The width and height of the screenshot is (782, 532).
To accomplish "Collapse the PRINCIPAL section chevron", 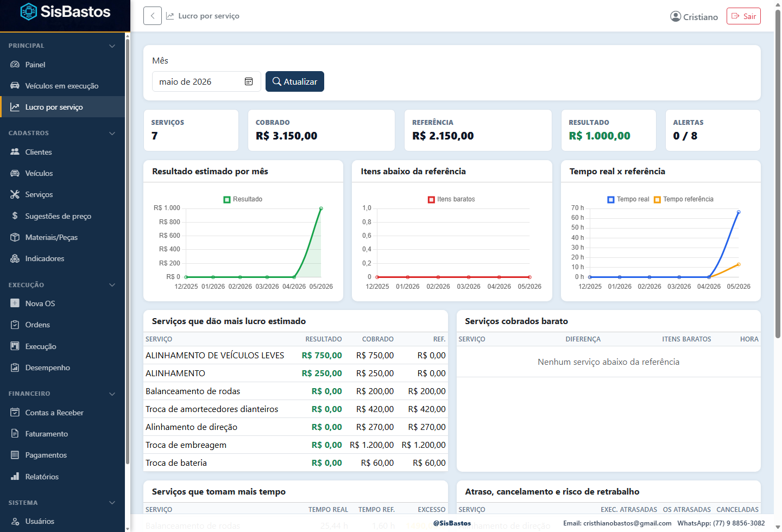I will tap(112, 46).
